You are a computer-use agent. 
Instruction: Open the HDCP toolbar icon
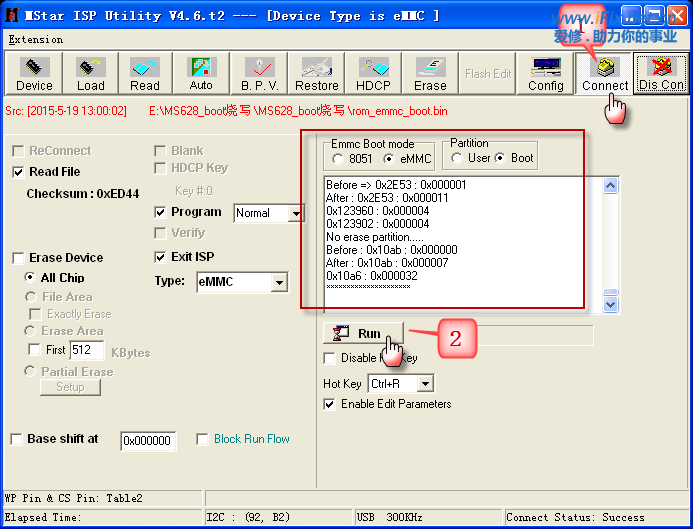point(374,73)
